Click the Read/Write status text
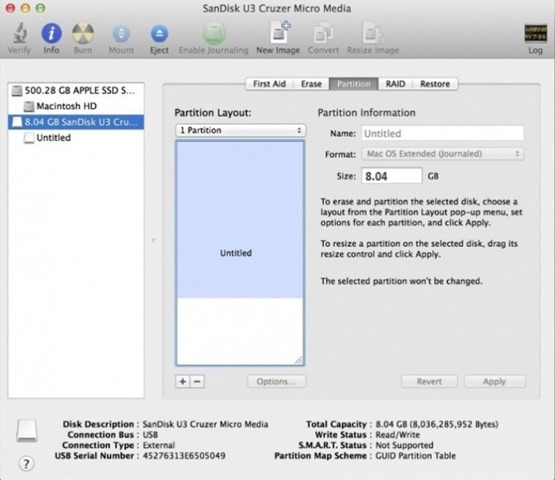 397,435
